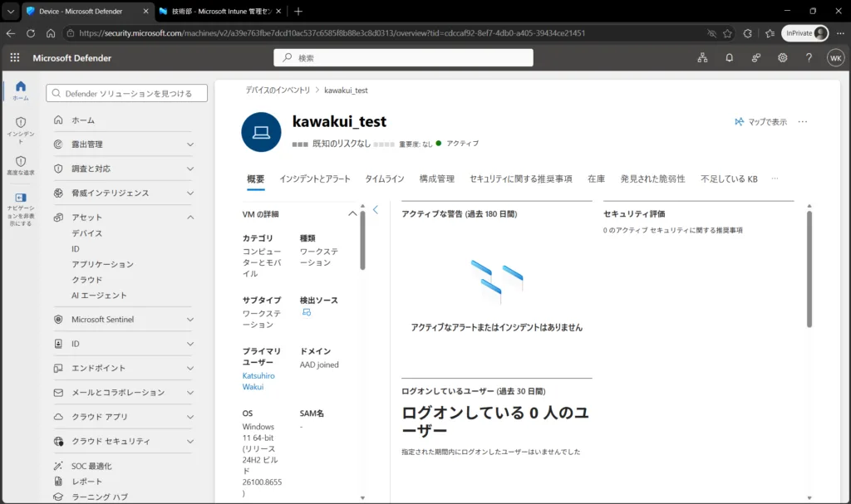
Task: Open the ホーム menu item in navigation
Action: pyautogui.click(x=83, y=120)
